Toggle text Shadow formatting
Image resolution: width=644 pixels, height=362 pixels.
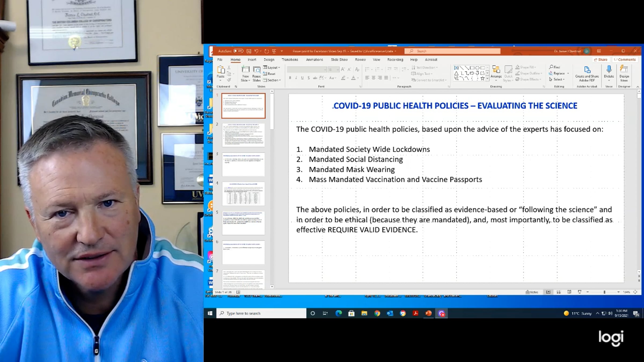(x=309, y=78)
